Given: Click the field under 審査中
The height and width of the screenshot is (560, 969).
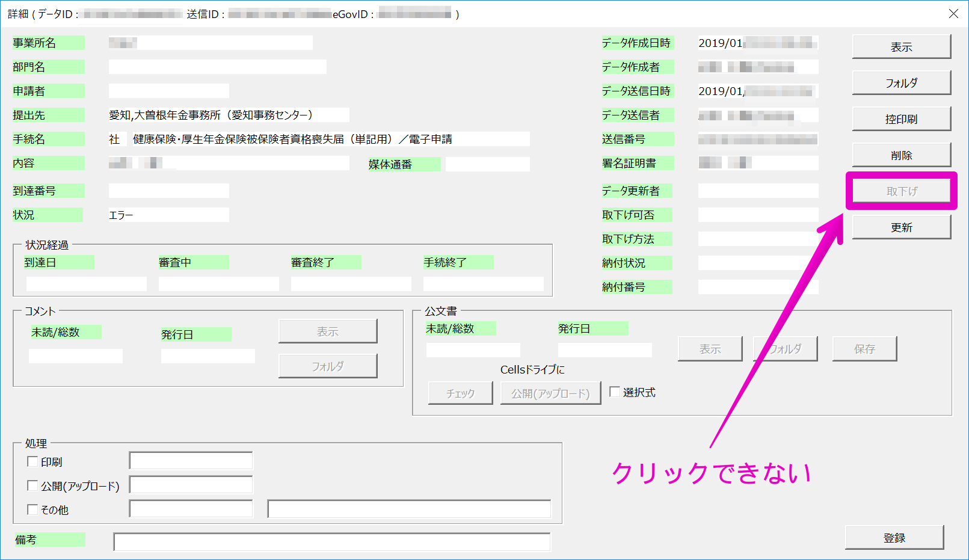Looking at the screenshot, I should point(219,284).
